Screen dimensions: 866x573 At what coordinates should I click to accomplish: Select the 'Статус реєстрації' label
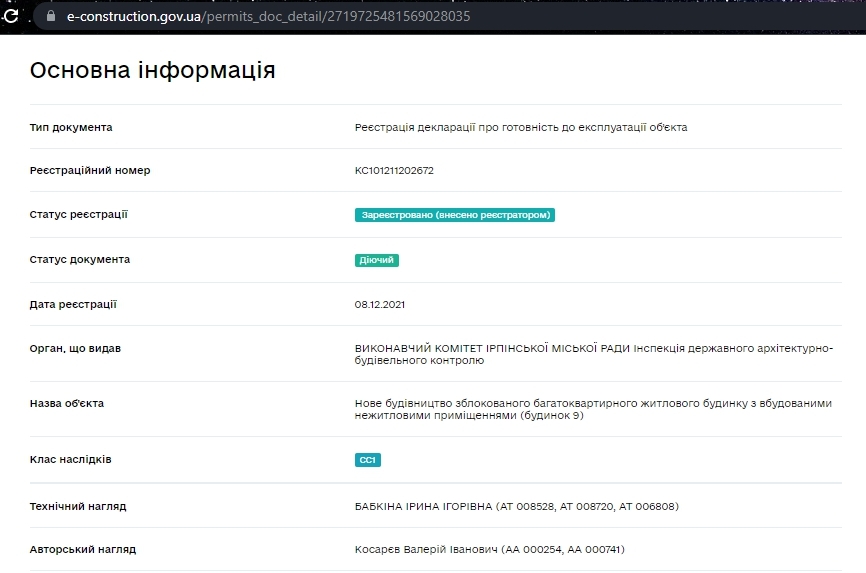coord(78,214)
